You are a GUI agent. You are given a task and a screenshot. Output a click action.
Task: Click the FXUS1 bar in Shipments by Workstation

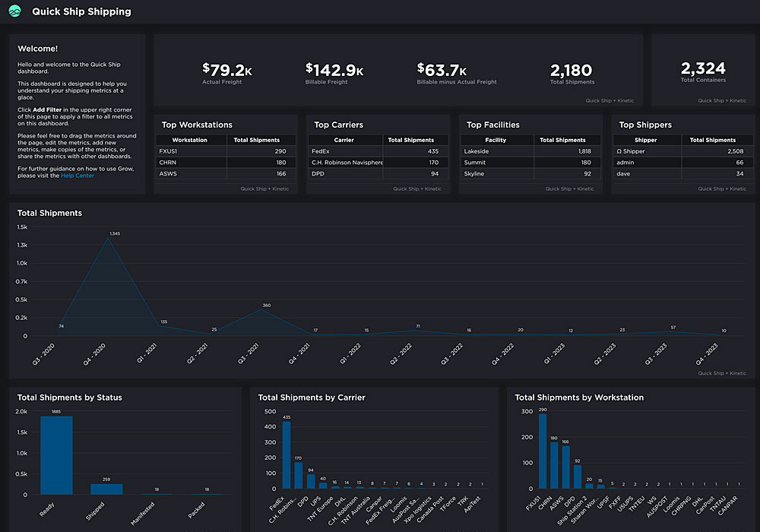(x=543, y=451)
